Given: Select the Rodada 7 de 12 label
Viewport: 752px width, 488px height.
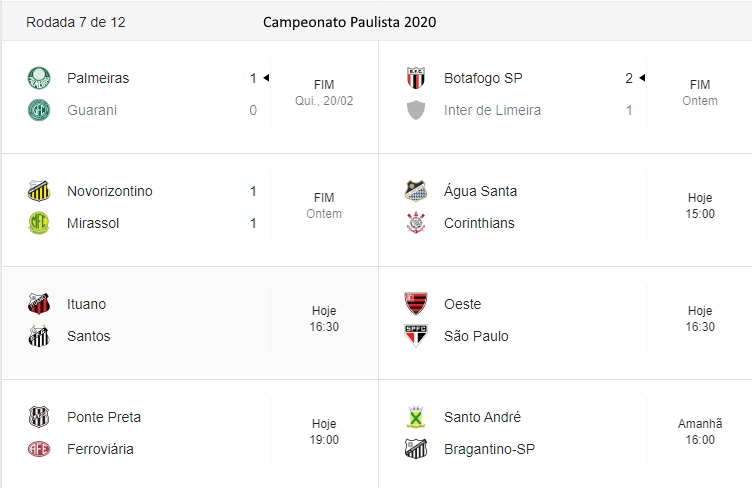Looking at the screenshot, I should point(76,21).
